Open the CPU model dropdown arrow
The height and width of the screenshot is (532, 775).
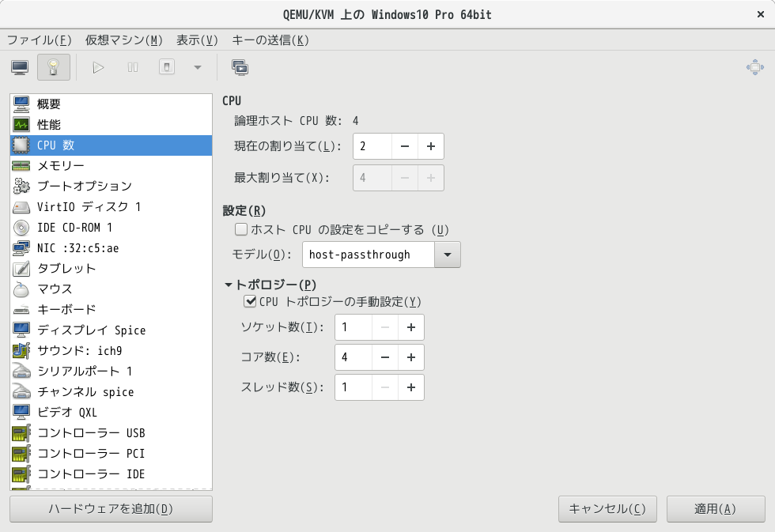click(448, 255)
